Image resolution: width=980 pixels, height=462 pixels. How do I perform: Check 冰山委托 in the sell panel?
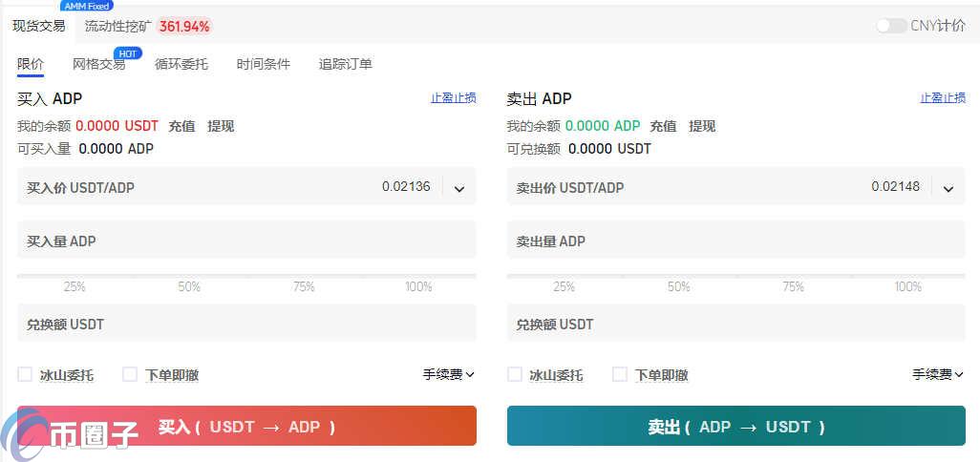pyautogui.click(x=515, y=375)
